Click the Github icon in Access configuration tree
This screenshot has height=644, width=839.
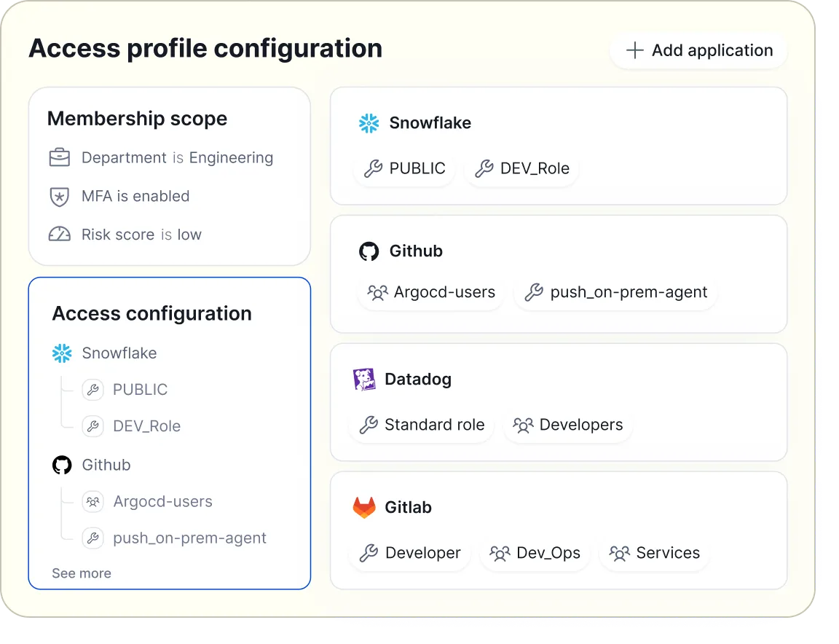pos(62,466)
